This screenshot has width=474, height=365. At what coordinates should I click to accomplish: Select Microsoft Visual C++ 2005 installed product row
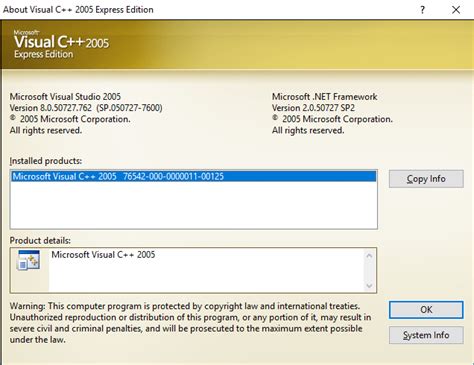point(194,176)
